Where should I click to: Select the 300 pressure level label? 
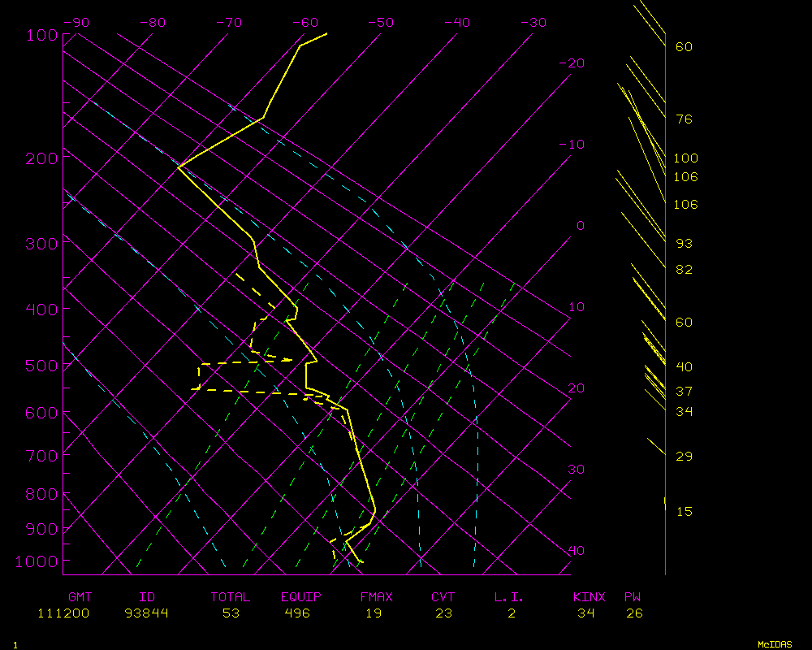[41, 243]
